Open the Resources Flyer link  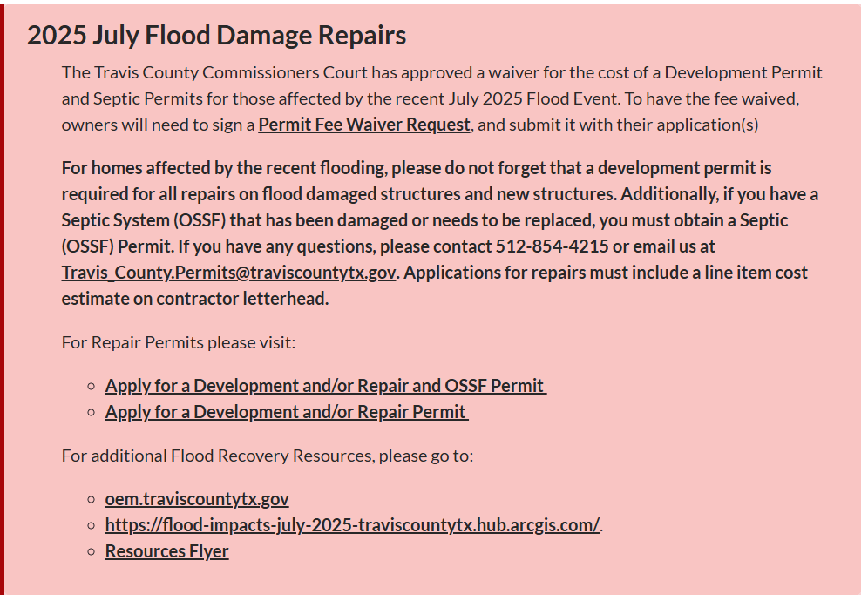[x=166, y=551]
